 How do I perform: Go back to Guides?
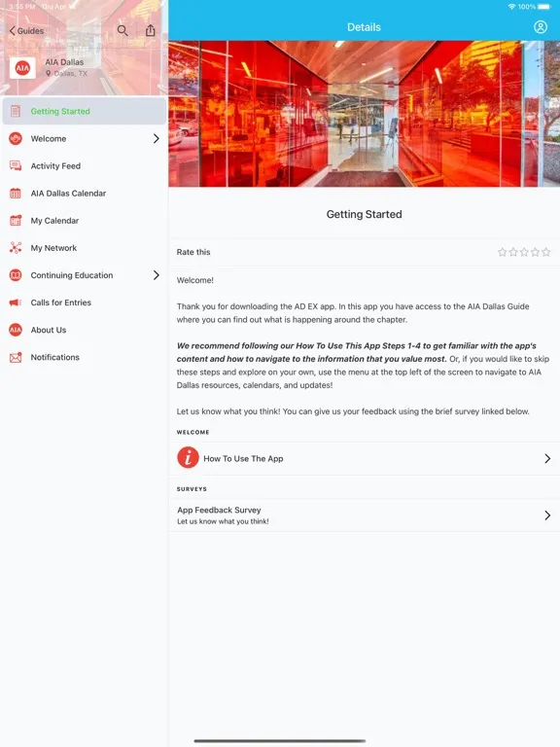(26, 31)
